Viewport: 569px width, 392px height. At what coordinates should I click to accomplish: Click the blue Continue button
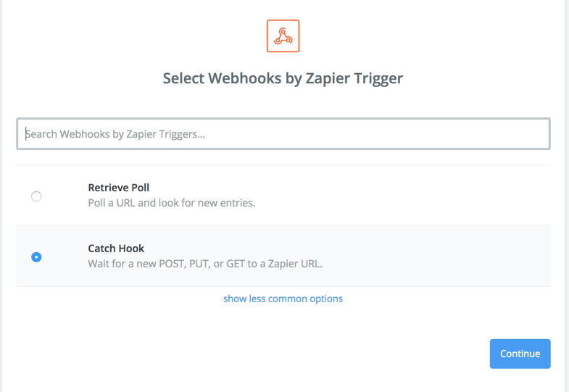pos(520,354)
